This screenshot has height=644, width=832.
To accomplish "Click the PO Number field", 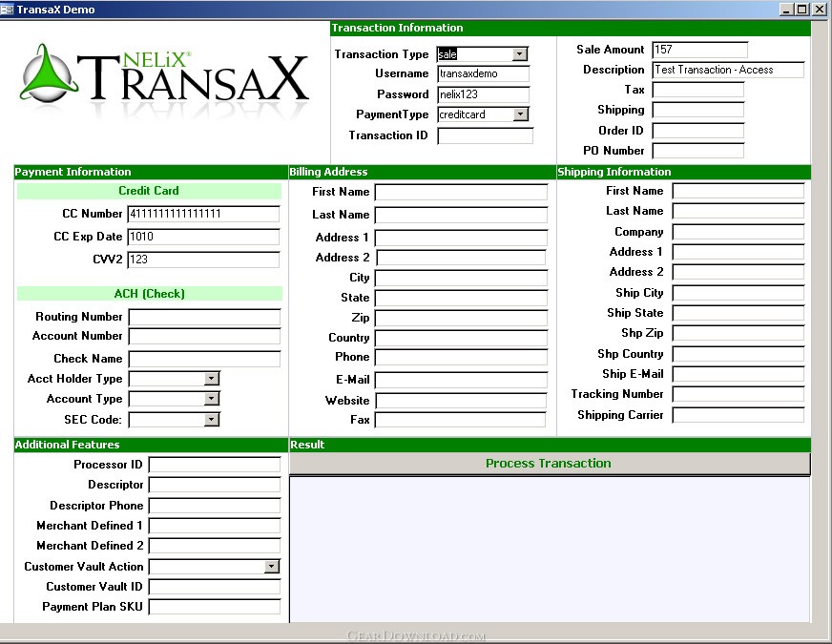I will tap(697, 151).
